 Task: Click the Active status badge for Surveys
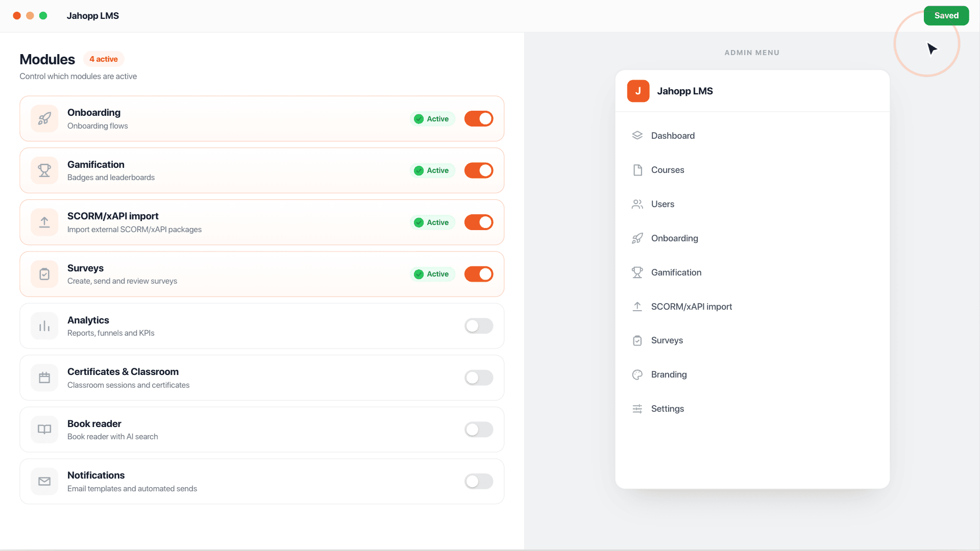[x=432, y=274]
